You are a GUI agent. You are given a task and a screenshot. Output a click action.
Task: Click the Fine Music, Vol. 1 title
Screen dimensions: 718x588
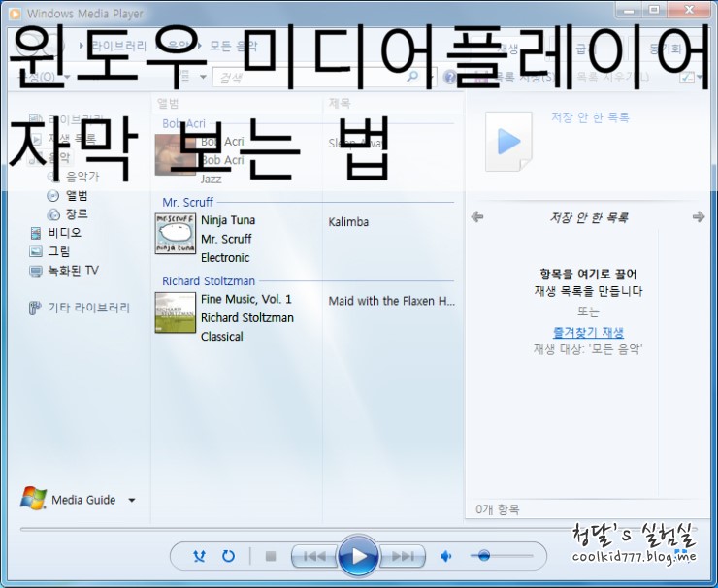tap(246, 299)
